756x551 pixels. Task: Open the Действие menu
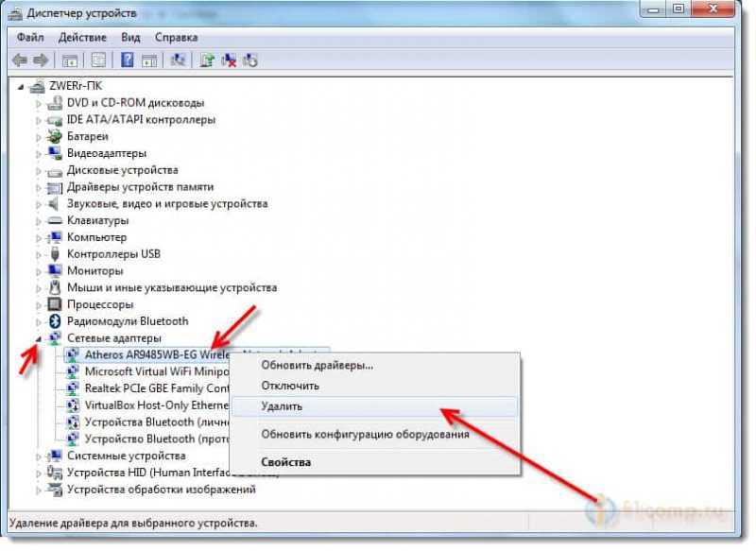(x=82, y=37)
